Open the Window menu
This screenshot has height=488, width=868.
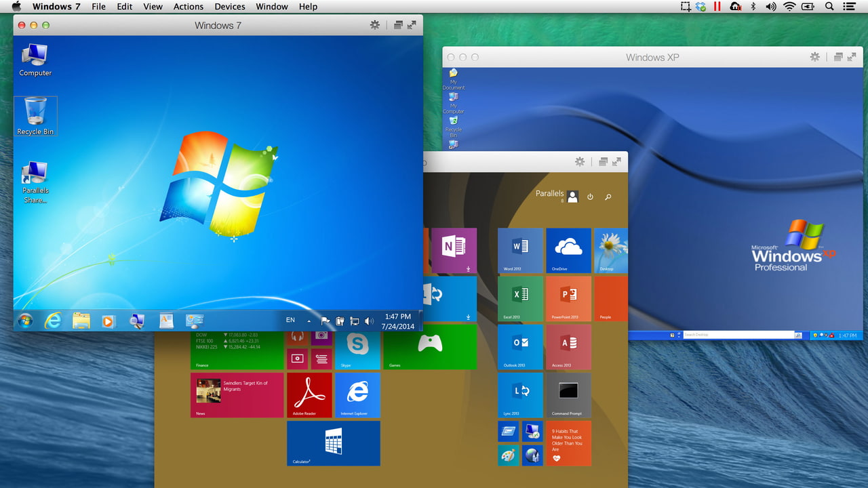click(x=272, y=6)
